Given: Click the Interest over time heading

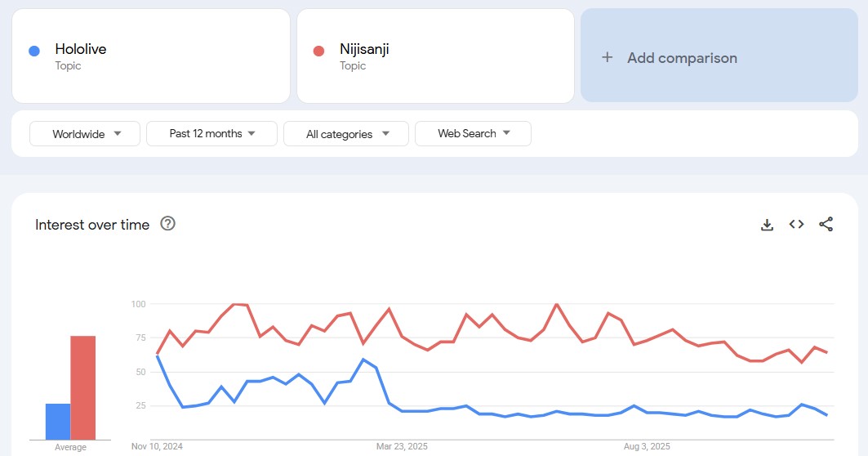Looking at the screenshot, I should [92, 225].
